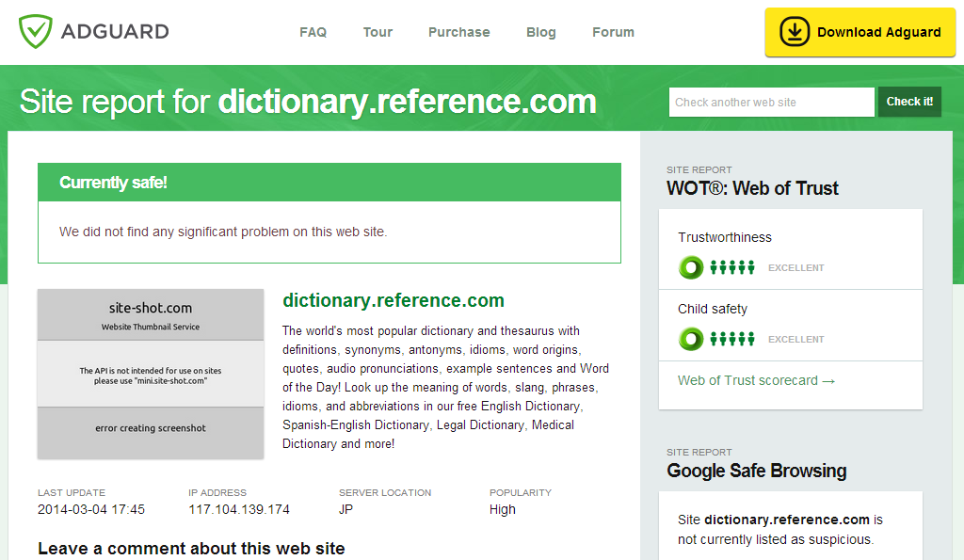Click the dictionary.reference.com green title link
The width and height of the screenshot is (964, 560).
(x=394, y=301)
